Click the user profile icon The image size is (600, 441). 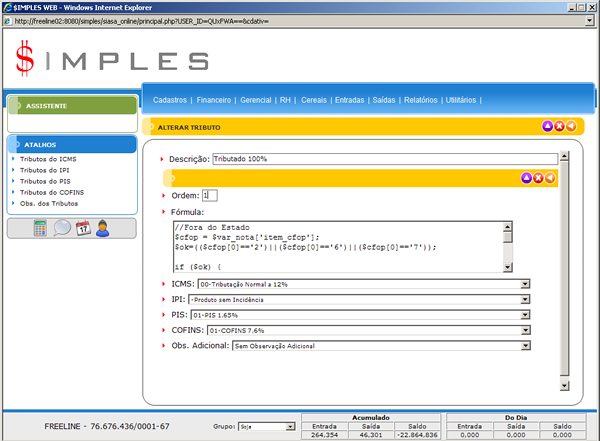pos(102,228)
